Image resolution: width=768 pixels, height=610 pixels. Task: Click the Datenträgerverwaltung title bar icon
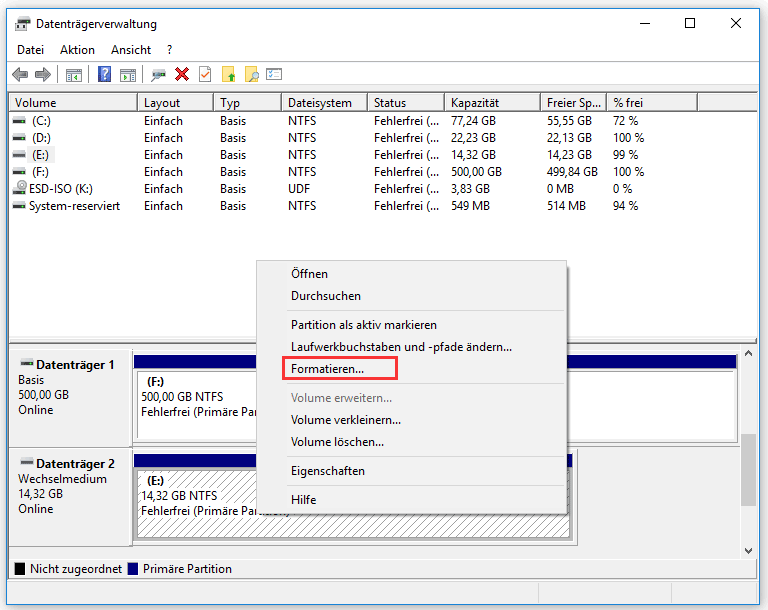click(x=23, y=24)
